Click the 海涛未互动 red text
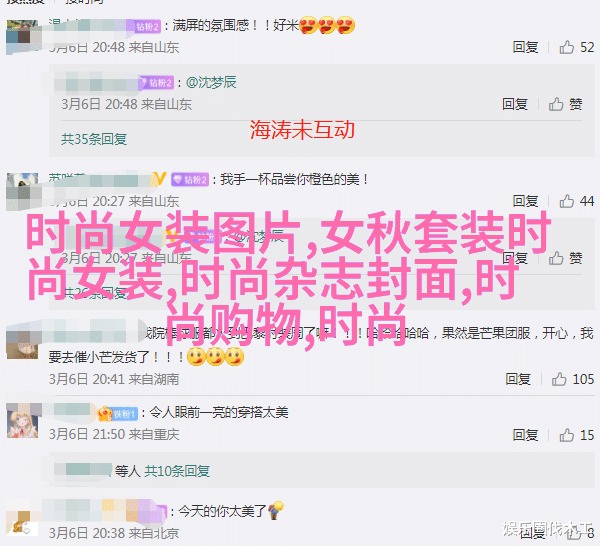This screenshot has height=546, width=600. point(302,129)
